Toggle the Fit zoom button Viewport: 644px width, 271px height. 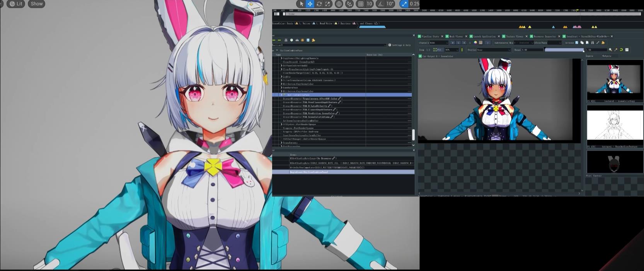[x=438, y=50]
